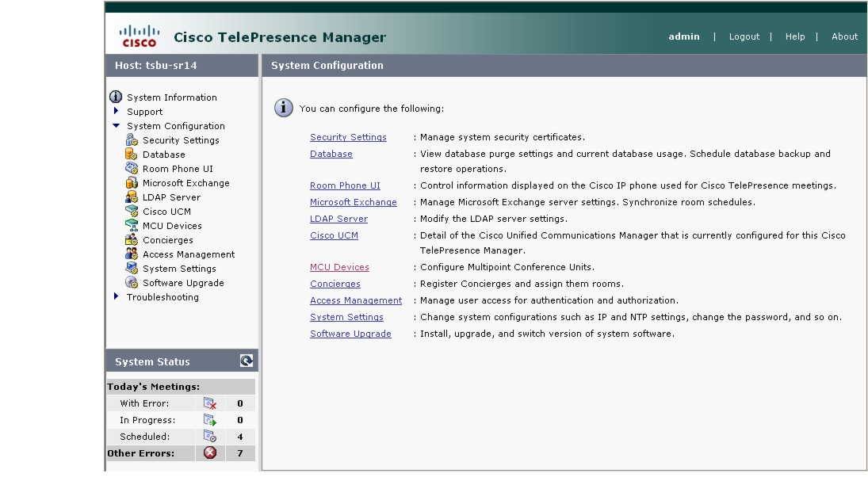Select Cisco UCM in the sidebar tree

point(166,212)
